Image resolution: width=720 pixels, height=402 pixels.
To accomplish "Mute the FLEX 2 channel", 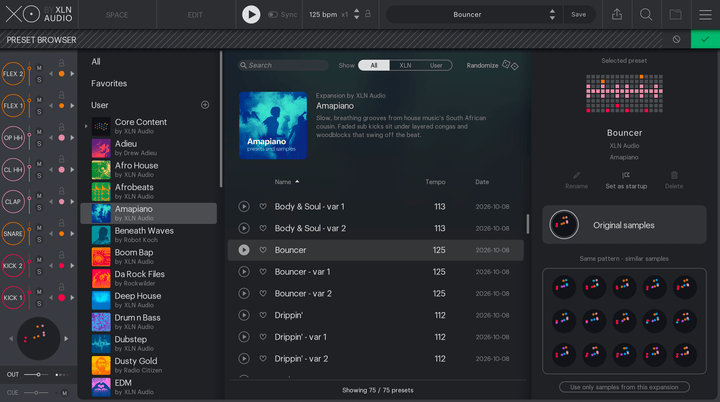I will 39,68.
